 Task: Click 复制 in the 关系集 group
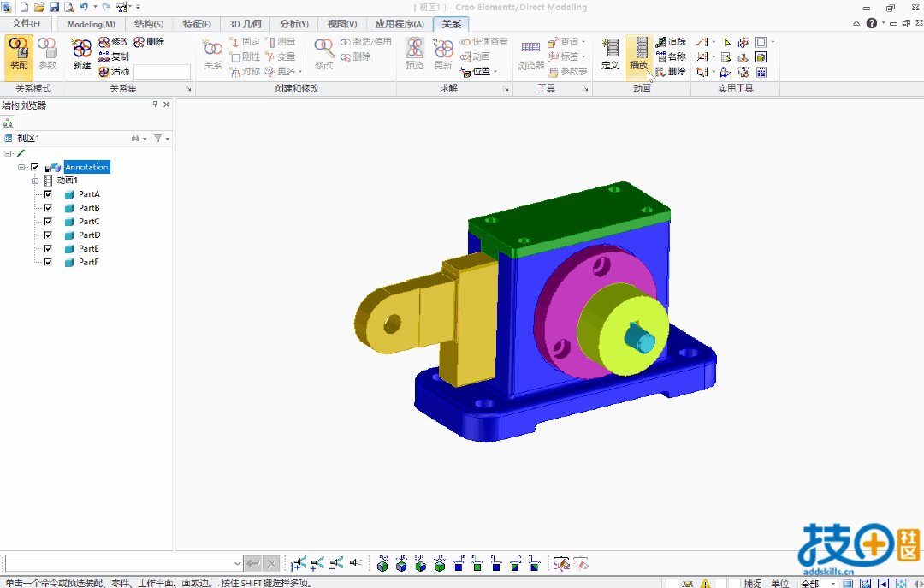[x=114, y=56]
